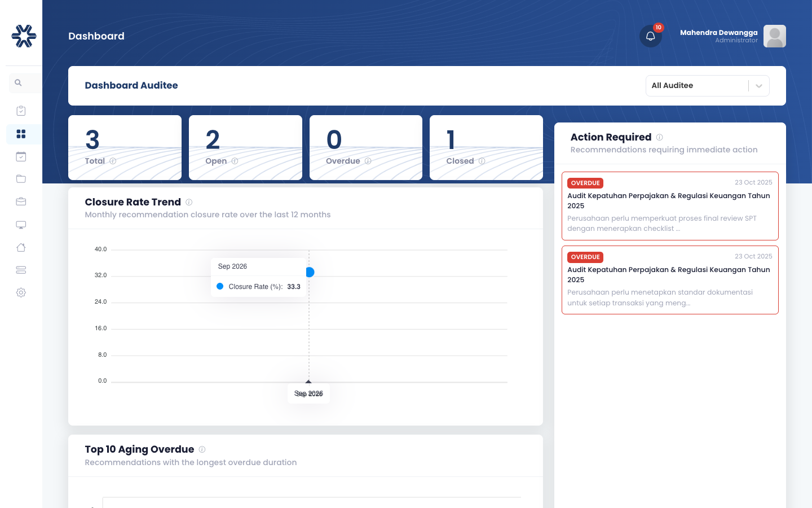Click the Dashboard Auditee heading

131,86
